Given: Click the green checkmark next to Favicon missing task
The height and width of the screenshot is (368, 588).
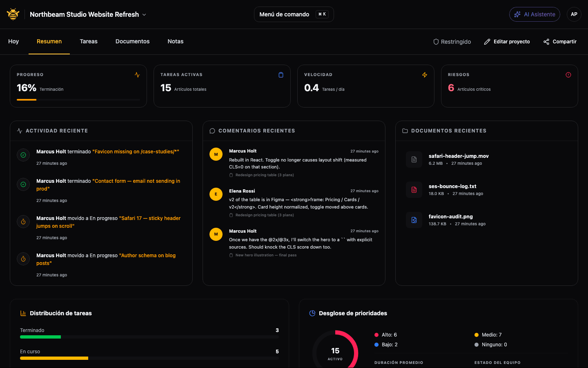Looking at the screenshot, I should [x=23, y=155].
